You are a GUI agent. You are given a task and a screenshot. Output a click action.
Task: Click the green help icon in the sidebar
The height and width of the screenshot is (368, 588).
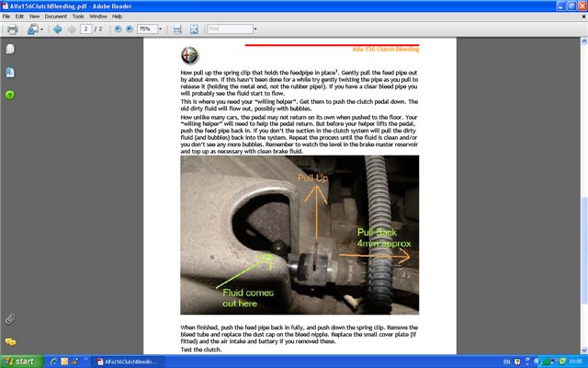[9, 95]
